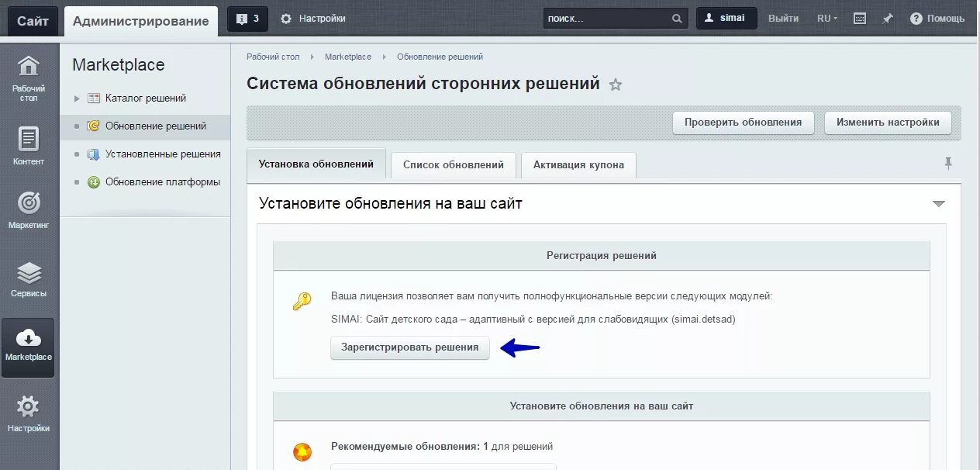Click the Изменить настройки button

pos(888,123)
